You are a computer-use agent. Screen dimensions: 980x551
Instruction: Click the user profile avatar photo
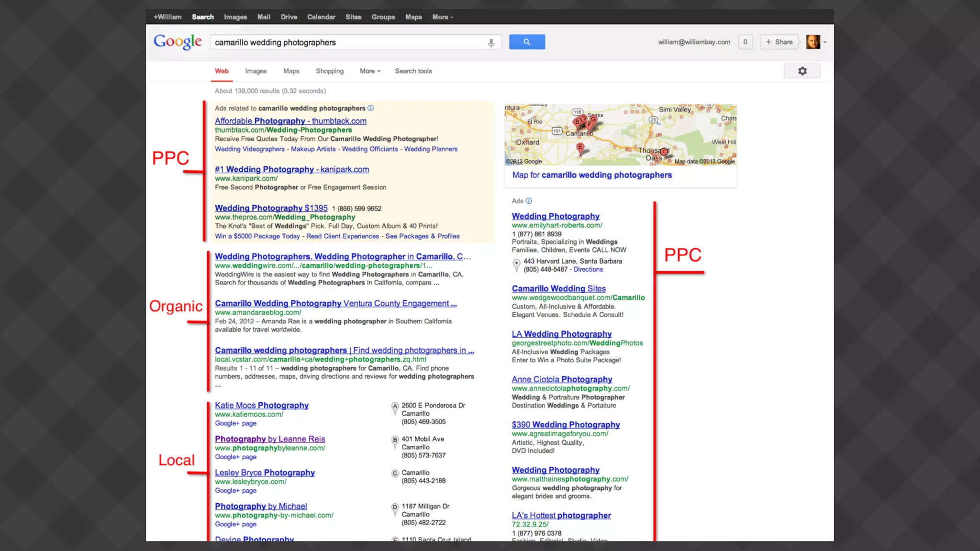[x=813, y=42]
